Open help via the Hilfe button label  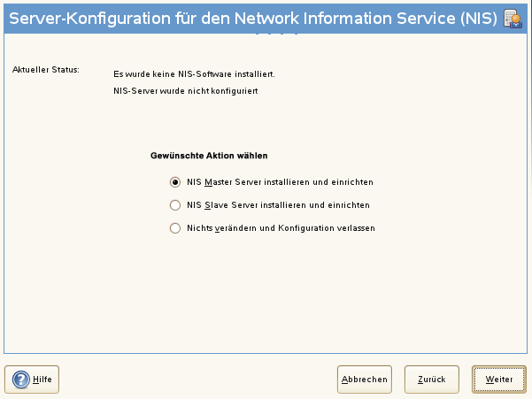42,379
